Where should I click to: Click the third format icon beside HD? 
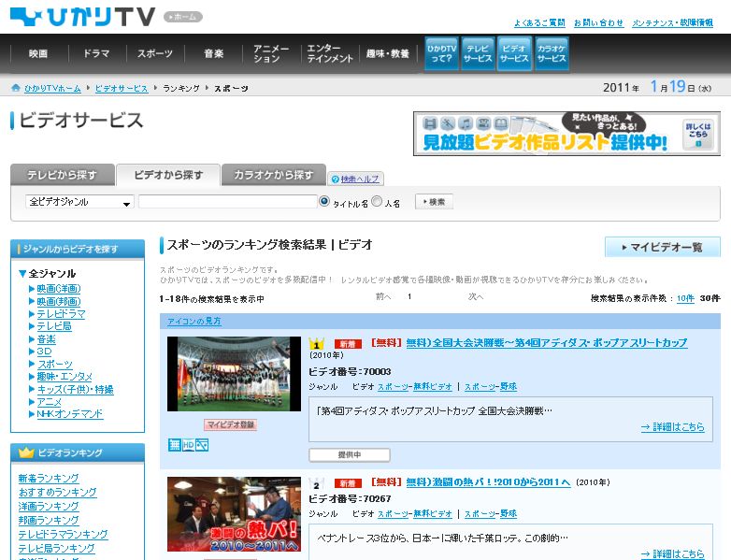click(x=202, y=445)
